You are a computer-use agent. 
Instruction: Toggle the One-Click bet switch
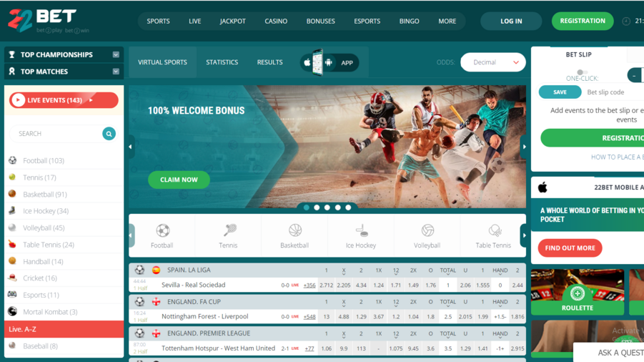tap(581, 72)
